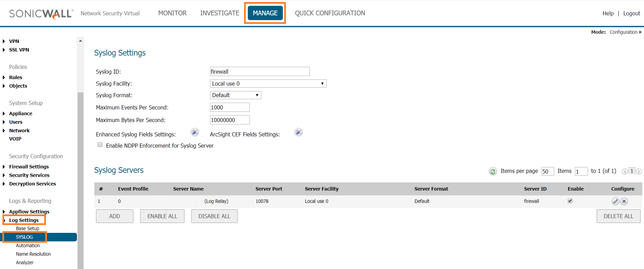Open the Syslog Facility dropdown

pos(268,84)
